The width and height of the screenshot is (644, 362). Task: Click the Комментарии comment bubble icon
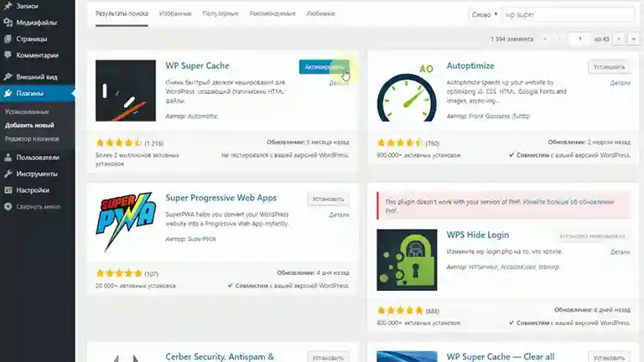click(x=8, y=55)
